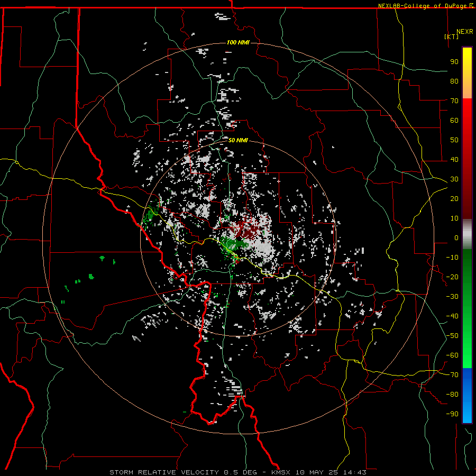476x476 pixels.
Task: Pick the bright green segment near -60
Action: tap(467, 355)
